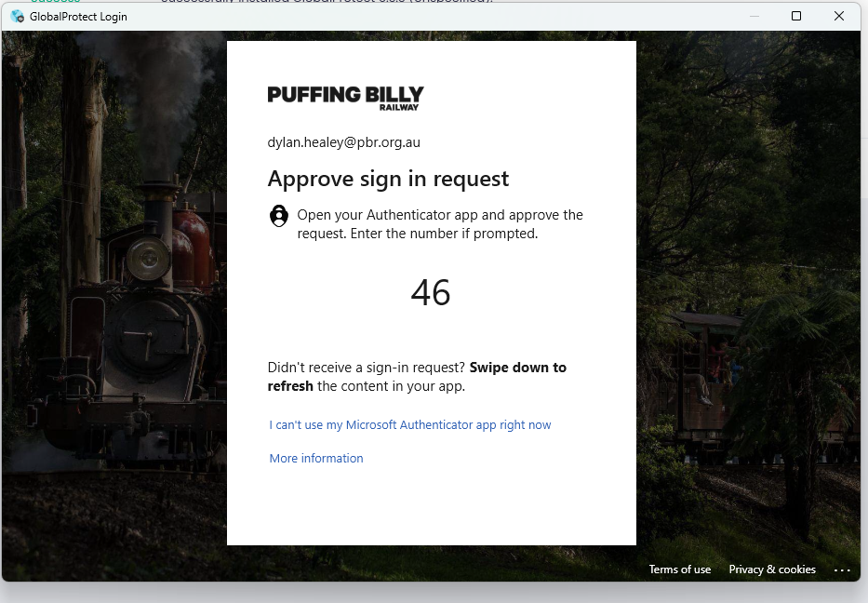Click the dylan.healey@pbr.org.au account email
Viewport: 868px width, 603px height.
[343, 142]
